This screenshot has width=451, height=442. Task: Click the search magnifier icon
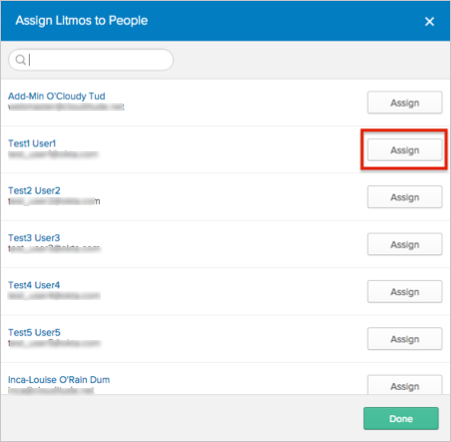point(21,60)
